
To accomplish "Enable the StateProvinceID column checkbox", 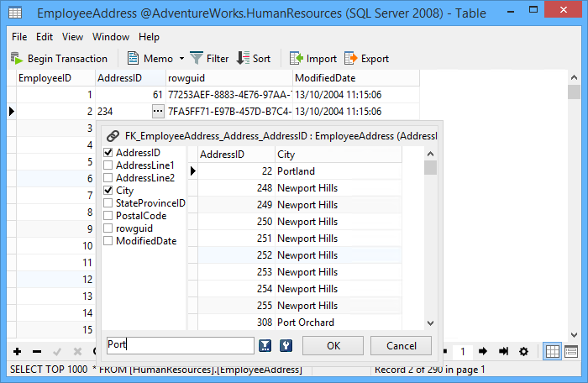I will pos(108,203).
